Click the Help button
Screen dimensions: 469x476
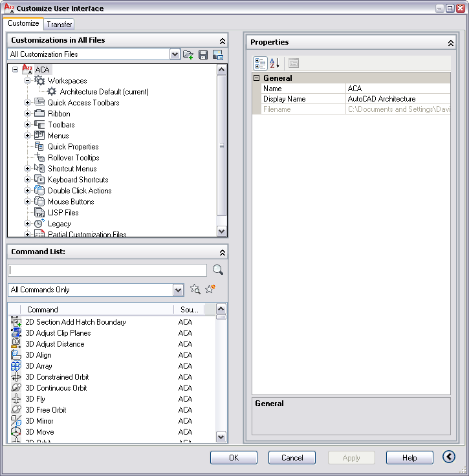pyautogui.click(x=409, y=457)
